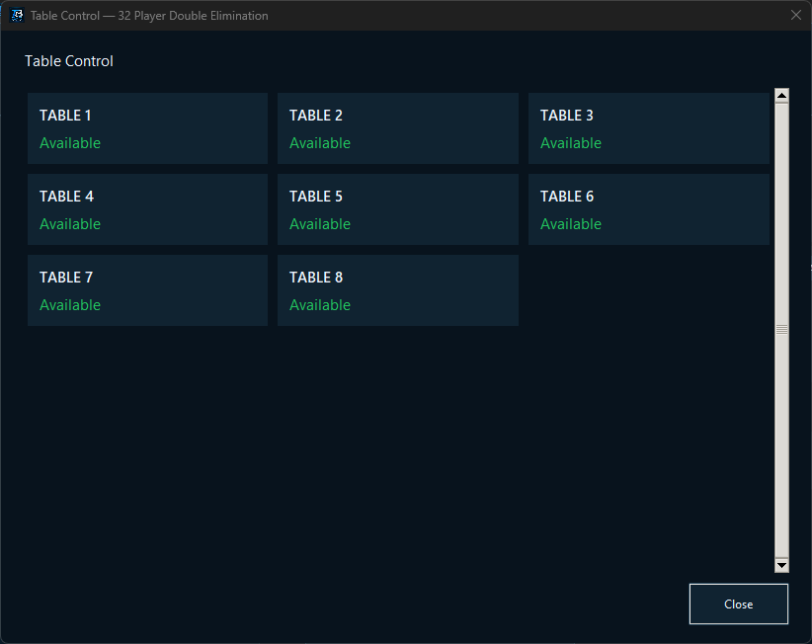Viewport: 812px width, 644px height.
Task: Select the TABLE 2 card
Action: click(398, 128)
